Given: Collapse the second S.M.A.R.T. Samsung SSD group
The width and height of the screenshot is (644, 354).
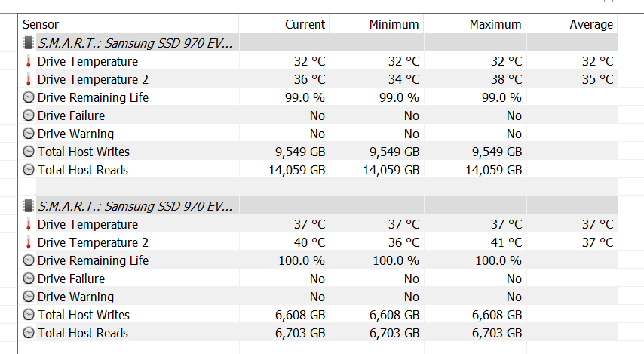Looking at the screenshot, I should [x=136, y=205].
